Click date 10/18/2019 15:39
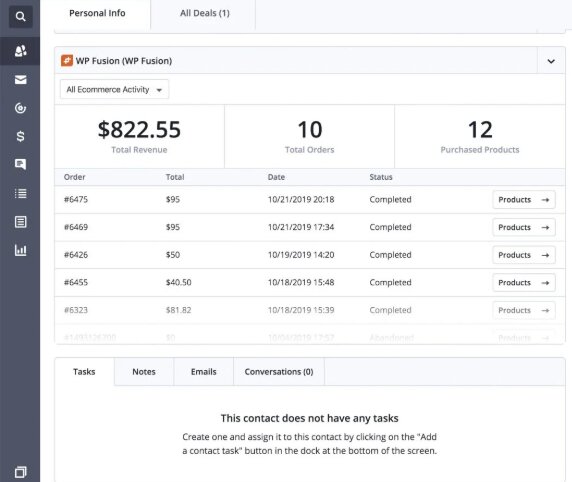 (x=301, y=311)
